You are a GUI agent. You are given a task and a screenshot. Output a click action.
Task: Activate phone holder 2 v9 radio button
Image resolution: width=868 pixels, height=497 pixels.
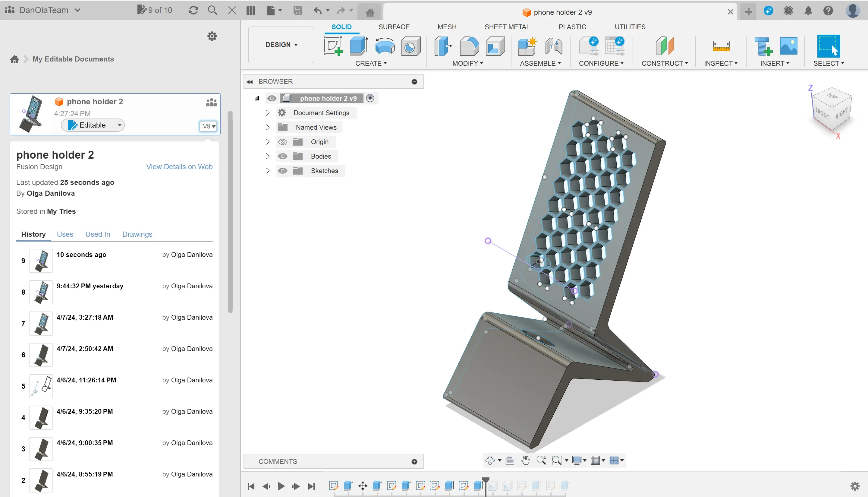[370, 98]
